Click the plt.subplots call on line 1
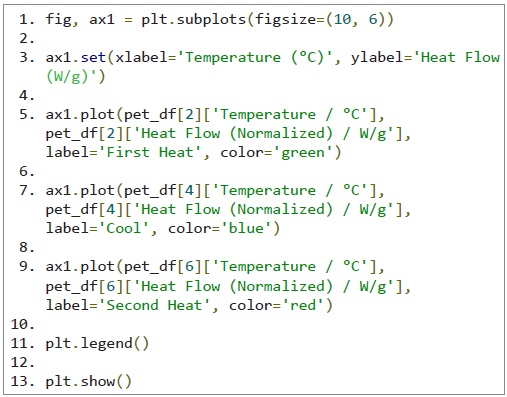 tap(194, 19)
